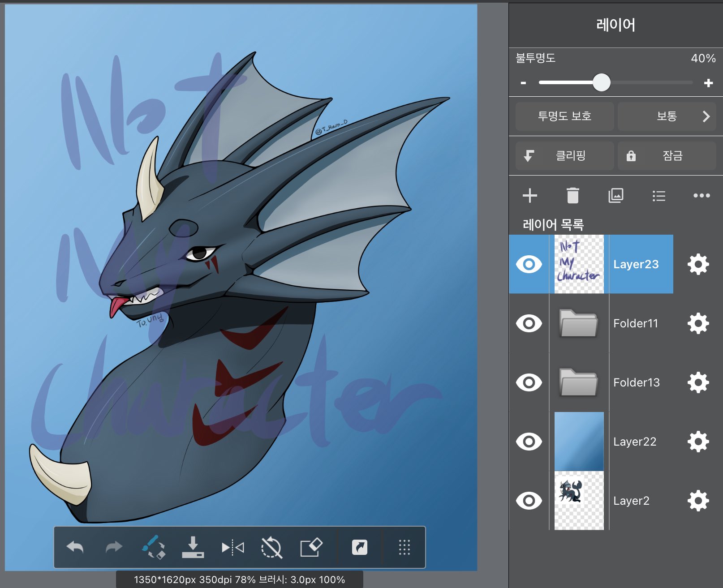Screen dimensions: 723x588
Task: Open the three-dot more options menu
Action: pos(701,196)
